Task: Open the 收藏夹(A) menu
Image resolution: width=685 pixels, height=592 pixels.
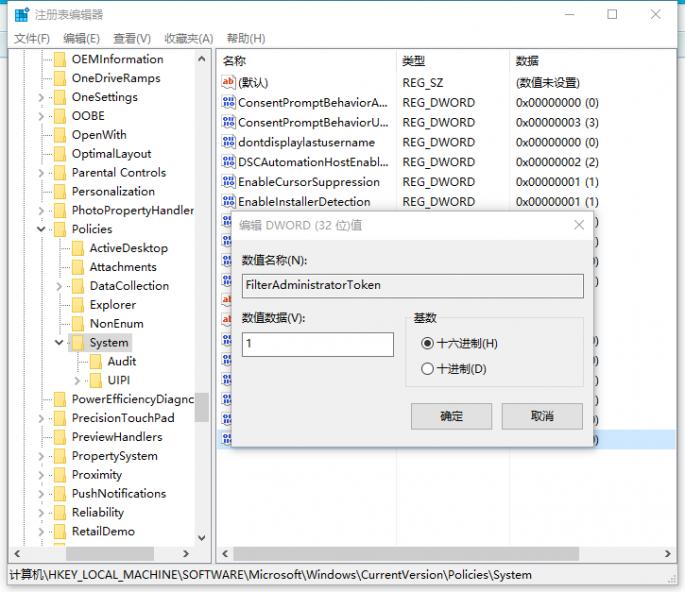Action: tap(189, 38)
